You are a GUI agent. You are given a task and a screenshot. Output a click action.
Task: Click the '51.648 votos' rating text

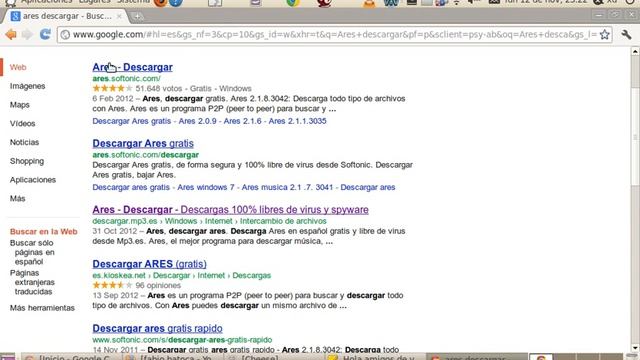(x=159, y=88)
